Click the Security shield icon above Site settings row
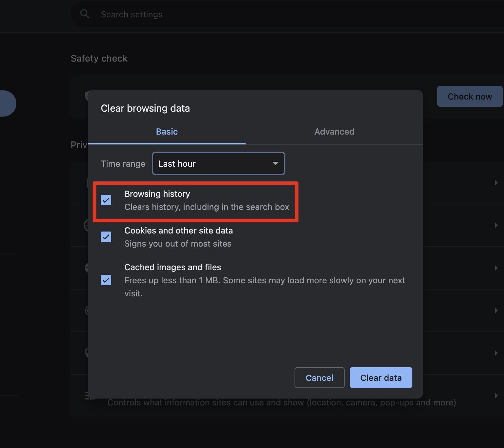 click(x=86, y=353)
